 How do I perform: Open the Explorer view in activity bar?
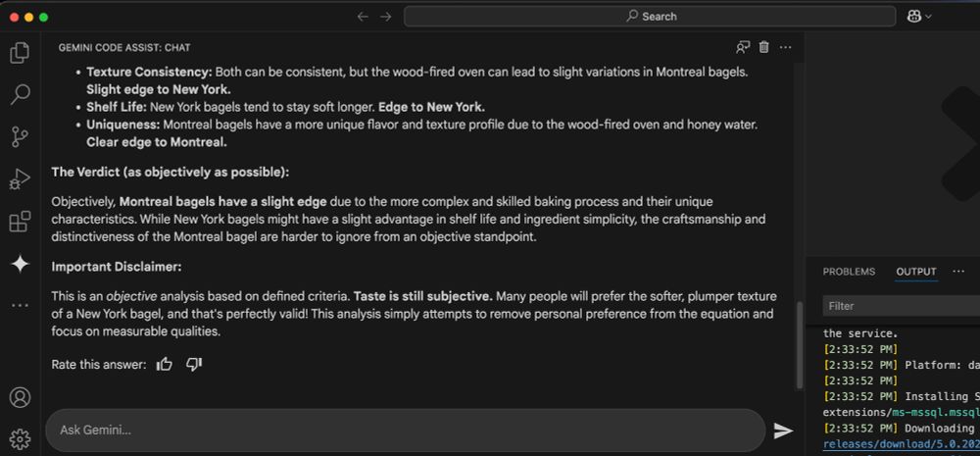click(20, 53)
